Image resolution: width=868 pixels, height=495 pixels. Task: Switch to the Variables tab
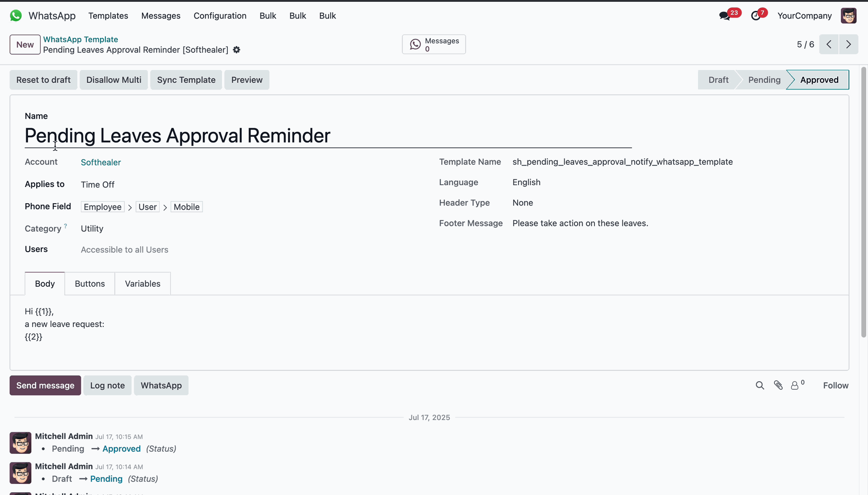[x=142, y=284]
